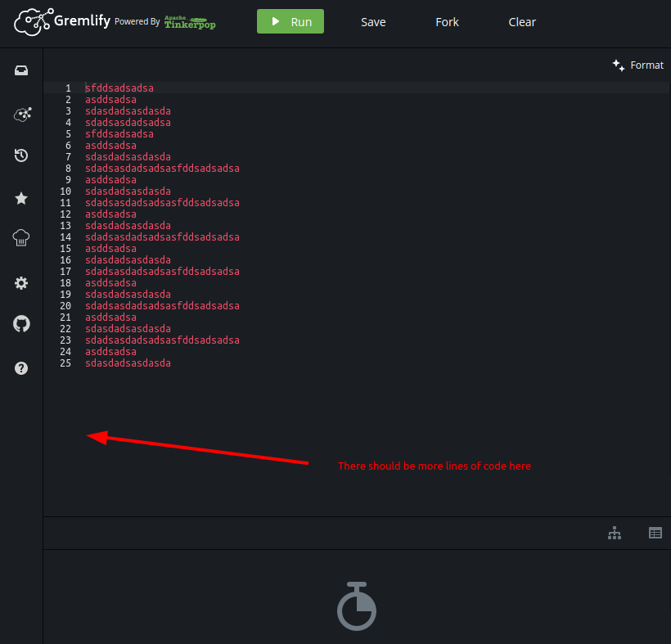Format the query code
The image size is (671, 644).
point(637,65)
